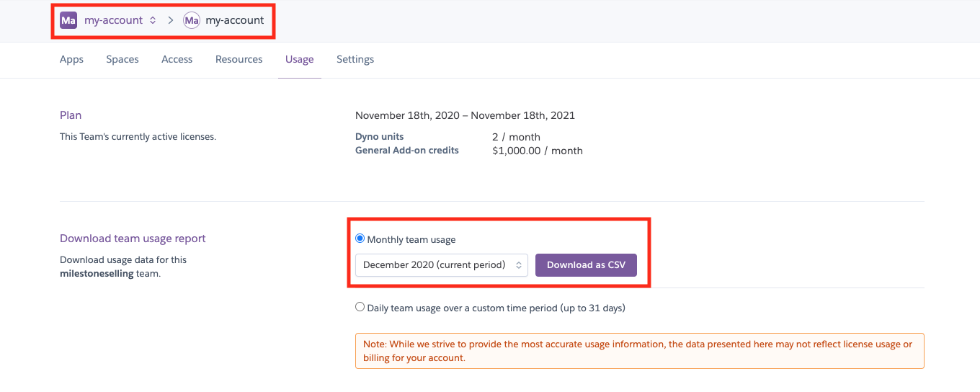Click the Plan section heading
The height and width of the screenshot is (392, 980).
(x=71, y=115)
